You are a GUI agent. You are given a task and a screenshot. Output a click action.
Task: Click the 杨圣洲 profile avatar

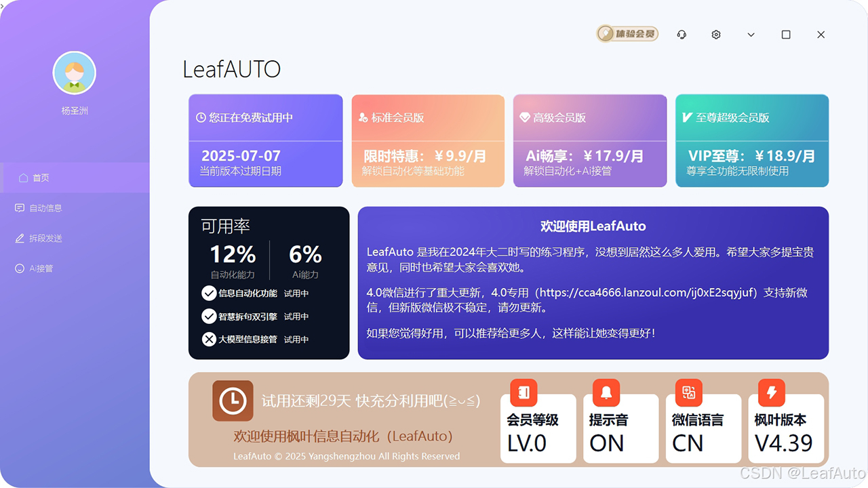pyautogui.click(x=75, y=73)
